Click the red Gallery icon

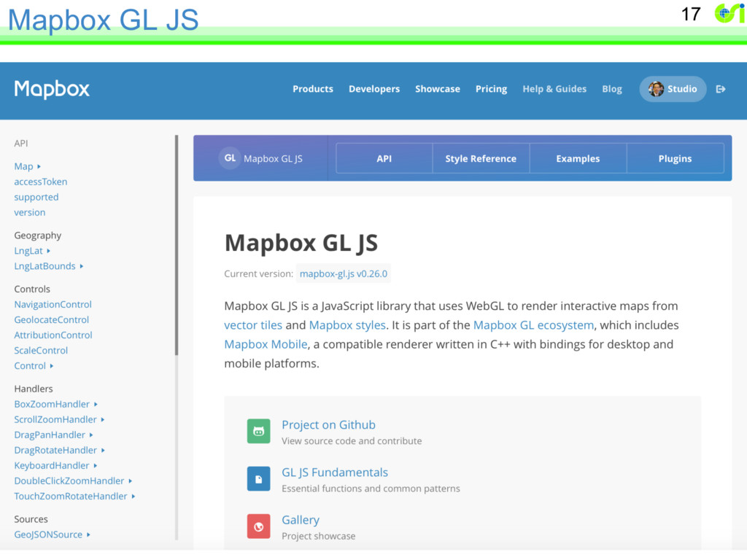[x=259, y=526]
